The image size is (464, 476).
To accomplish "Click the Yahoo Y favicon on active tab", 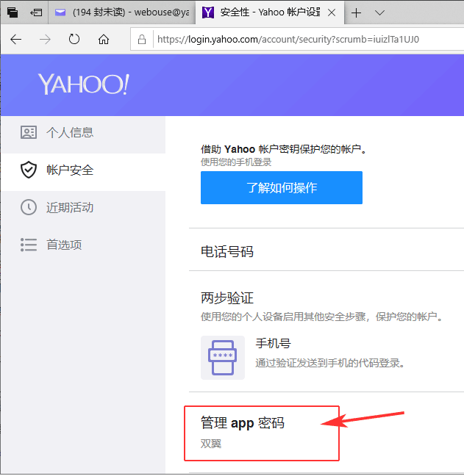I will click(x=208, y=12).
